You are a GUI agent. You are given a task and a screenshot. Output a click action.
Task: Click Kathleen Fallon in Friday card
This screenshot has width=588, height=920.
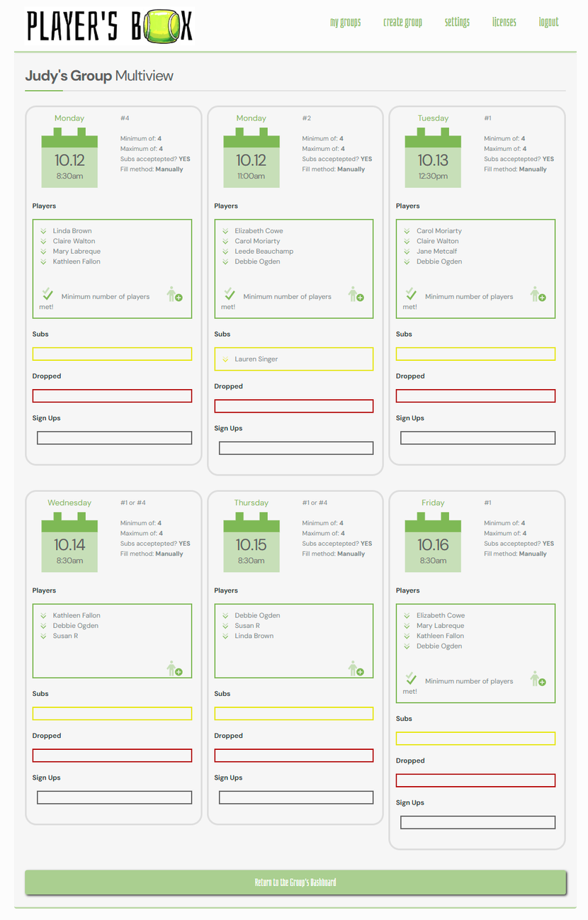click(441, 636)
